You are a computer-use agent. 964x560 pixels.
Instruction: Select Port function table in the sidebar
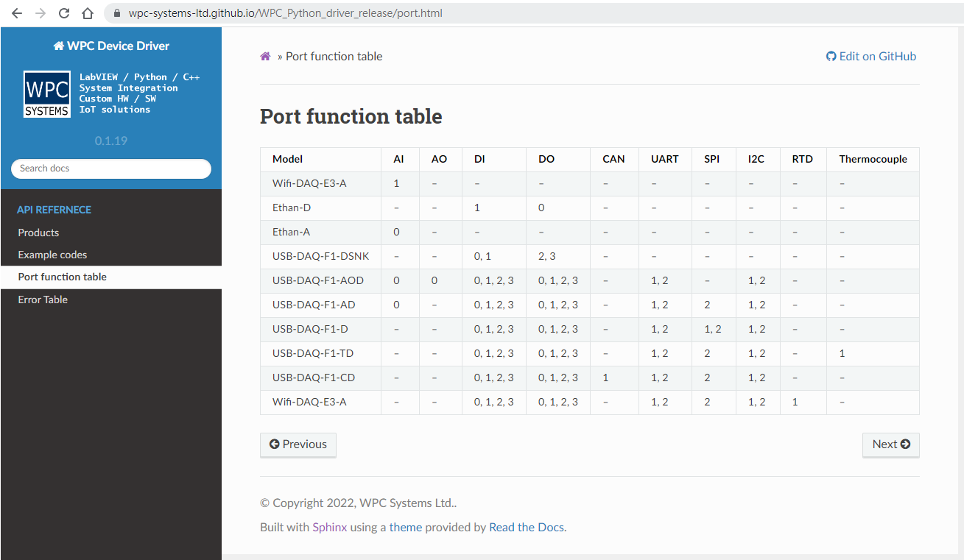[111, 277]
